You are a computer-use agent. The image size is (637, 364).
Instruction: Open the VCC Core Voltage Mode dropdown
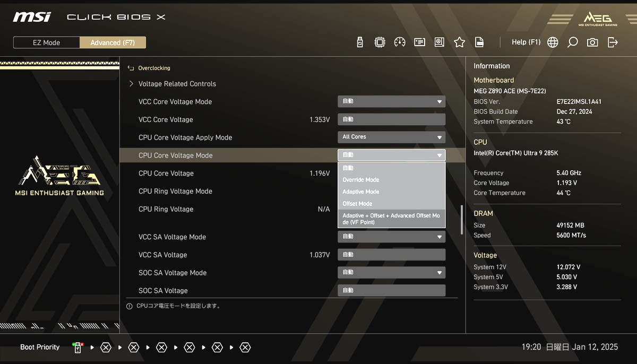[x=392, y=101]
